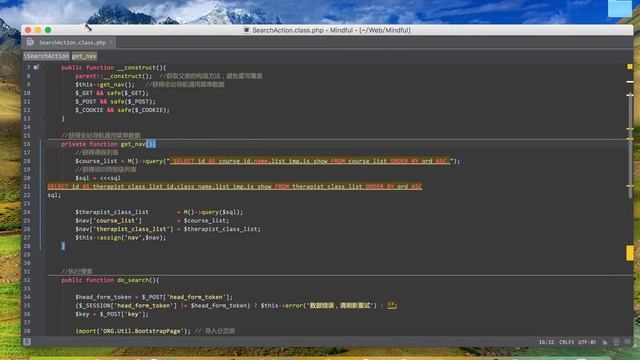Click the yellow inspection status square at top right

pos(630,67)
